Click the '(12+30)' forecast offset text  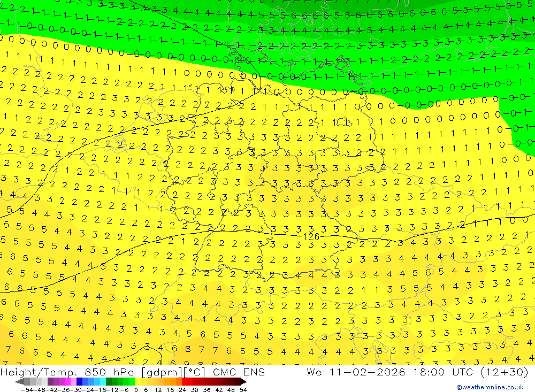pos(505,372)
